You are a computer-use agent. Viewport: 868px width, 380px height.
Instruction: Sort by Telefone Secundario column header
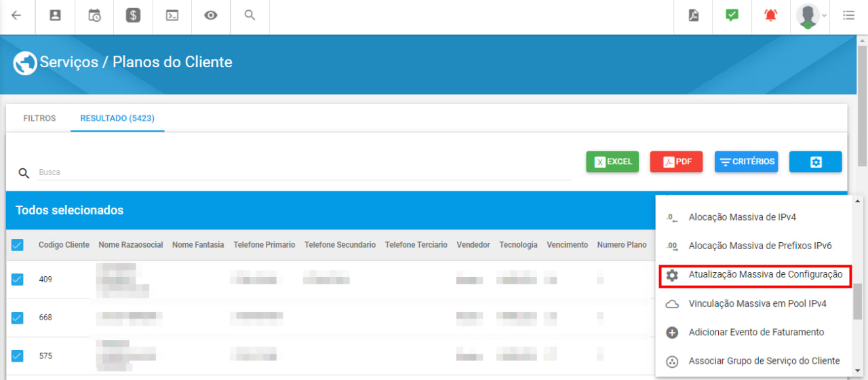[x=340, y=245]
